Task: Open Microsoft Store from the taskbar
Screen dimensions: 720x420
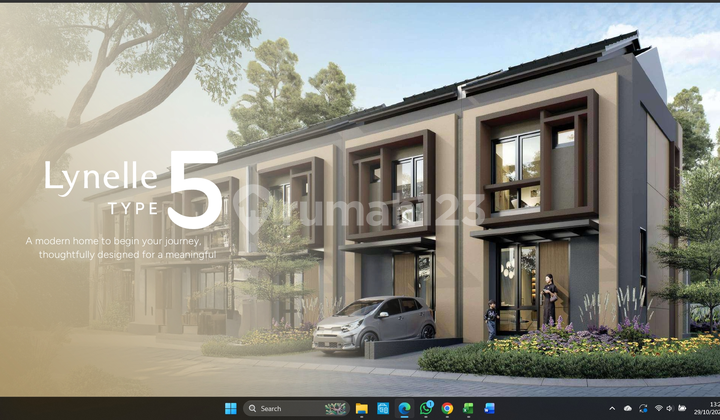Action: 382,408
